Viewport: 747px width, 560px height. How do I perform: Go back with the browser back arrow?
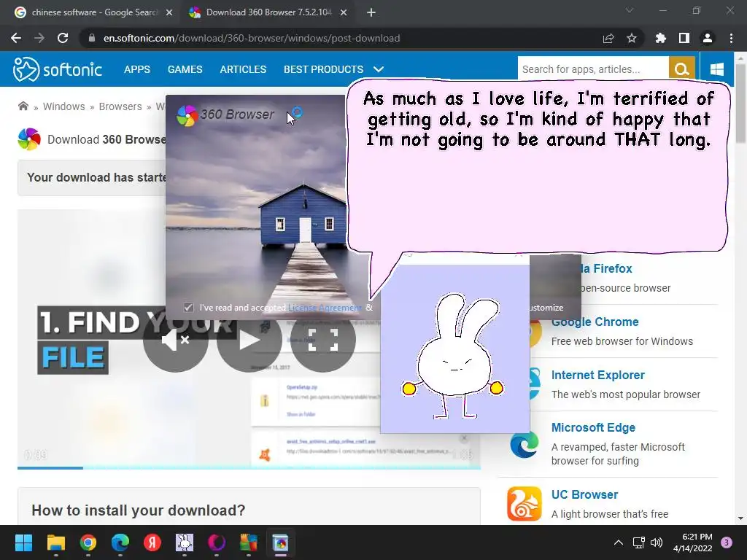tap(16, 38)
